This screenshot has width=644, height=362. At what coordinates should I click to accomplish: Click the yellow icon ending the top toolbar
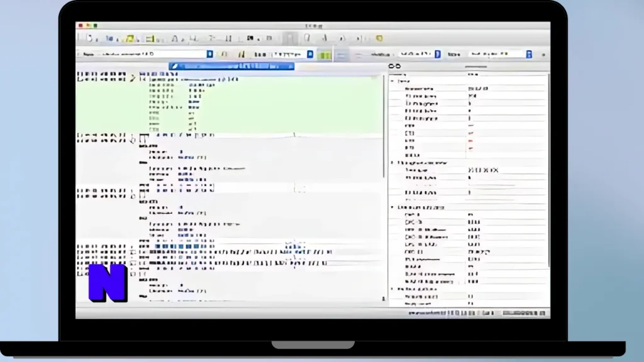379,38
